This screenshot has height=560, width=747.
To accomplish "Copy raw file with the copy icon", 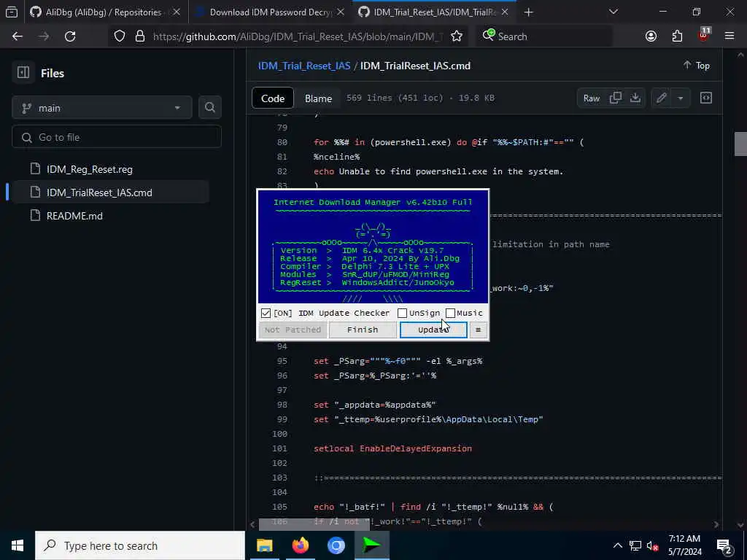I will [616, 98].
